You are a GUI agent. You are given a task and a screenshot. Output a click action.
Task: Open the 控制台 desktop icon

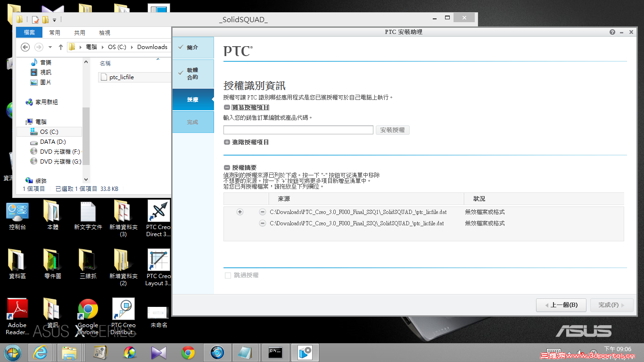click(x=17, y=216)
